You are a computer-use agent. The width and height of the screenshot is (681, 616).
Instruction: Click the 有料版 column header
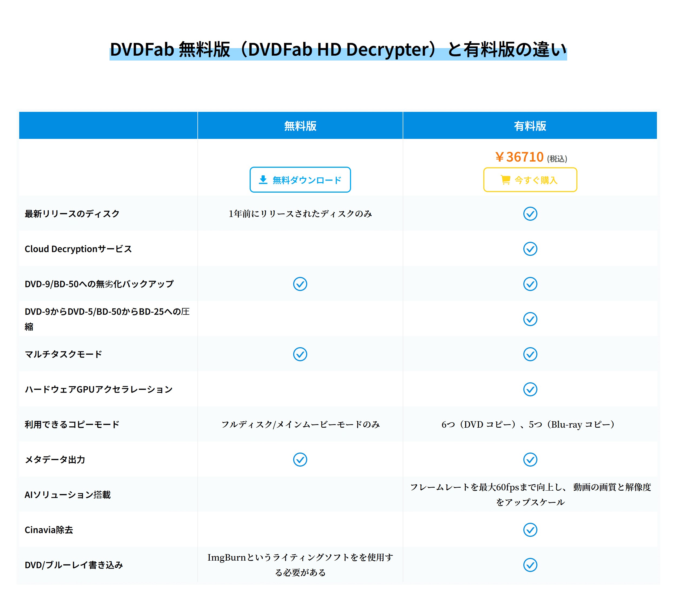click(530, 126)
